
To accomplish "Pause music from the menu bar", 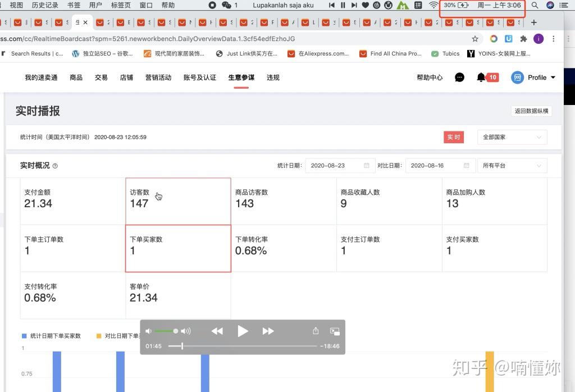I will pos(343,5).
